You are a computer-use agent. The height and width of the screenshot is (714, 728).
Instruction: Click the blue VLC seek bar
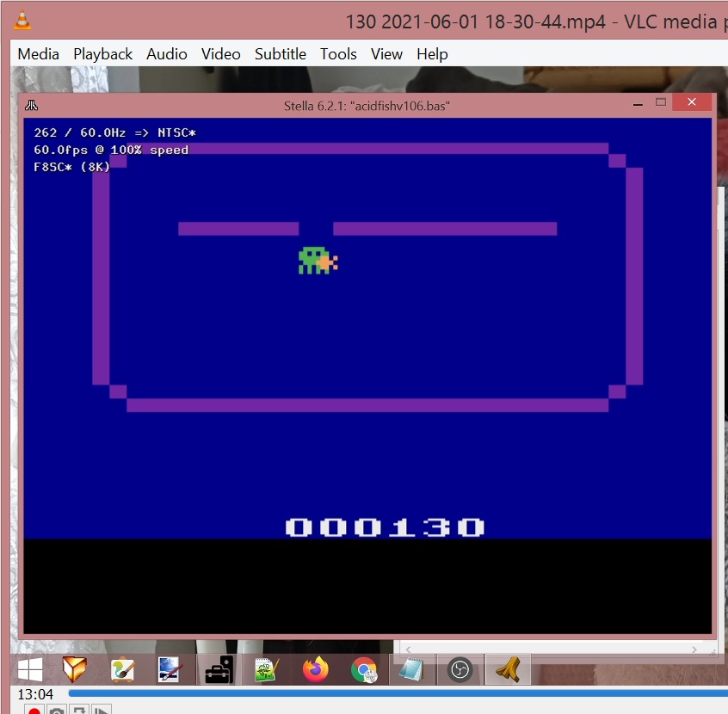[396, 693]
